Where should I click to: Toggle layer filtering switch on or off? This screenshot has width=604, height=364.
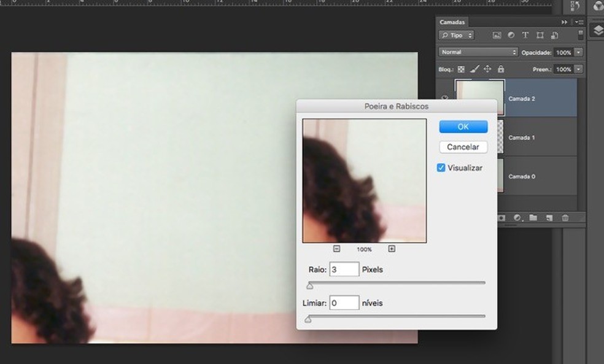581,35
